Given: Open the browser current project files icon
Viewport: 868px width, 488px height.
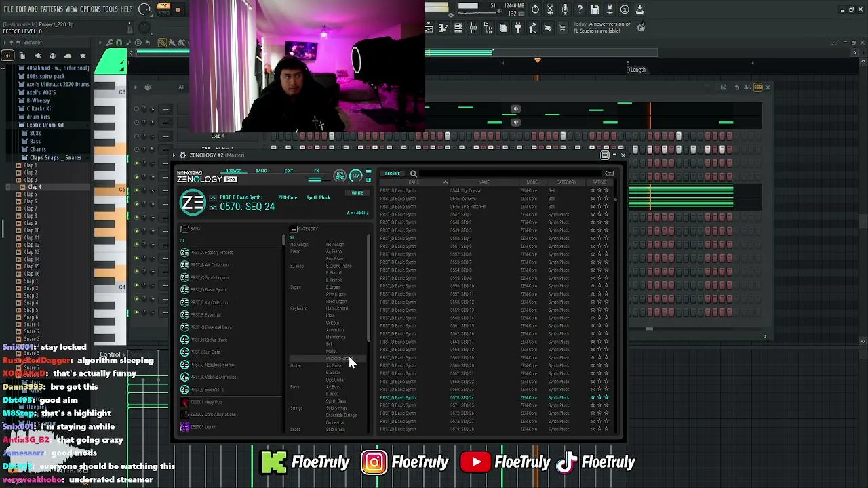Looking at the screenshot, I should (x=22, y=56).
